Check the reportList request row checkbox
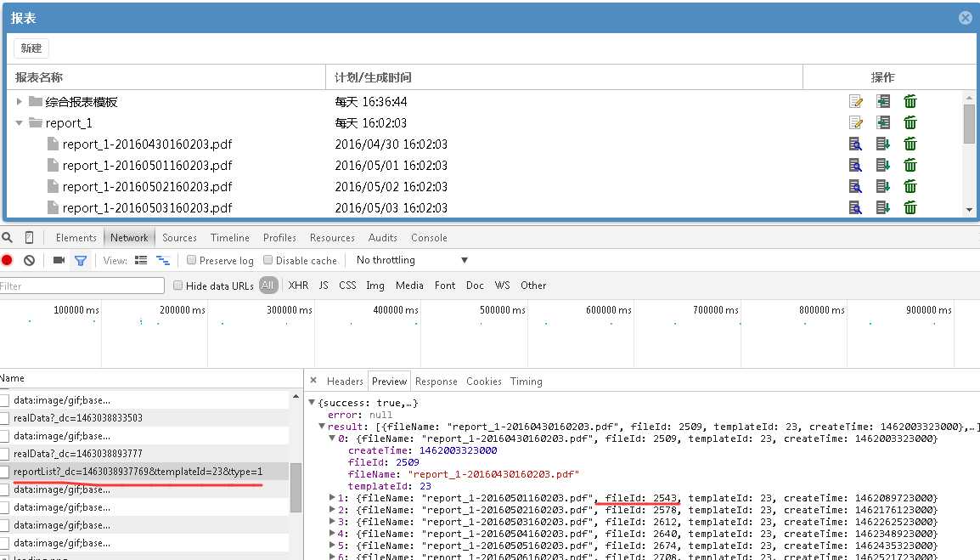The width and height of the screenshot is (980, 560). (x=4, y=472)
